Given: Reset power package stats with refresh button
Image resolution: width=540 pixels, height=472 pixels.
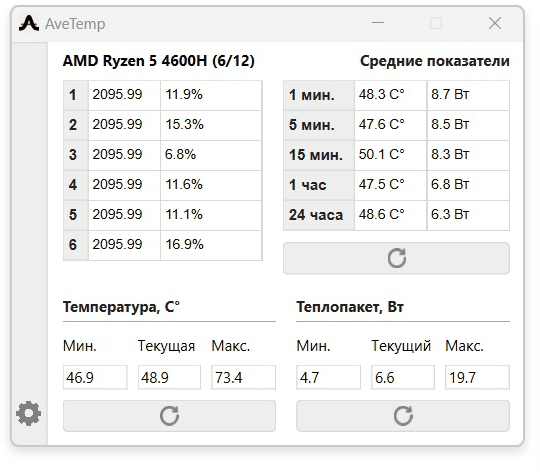Looking at the screenshot, I should (x=403, y=416).
